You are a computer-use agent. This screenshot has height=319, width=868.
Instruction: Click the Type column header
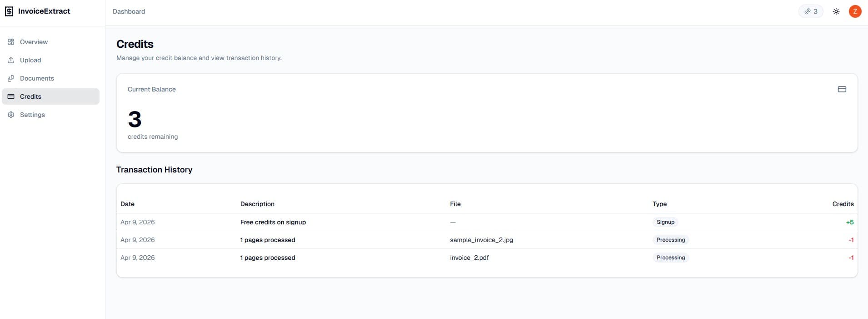coord(659,204)
